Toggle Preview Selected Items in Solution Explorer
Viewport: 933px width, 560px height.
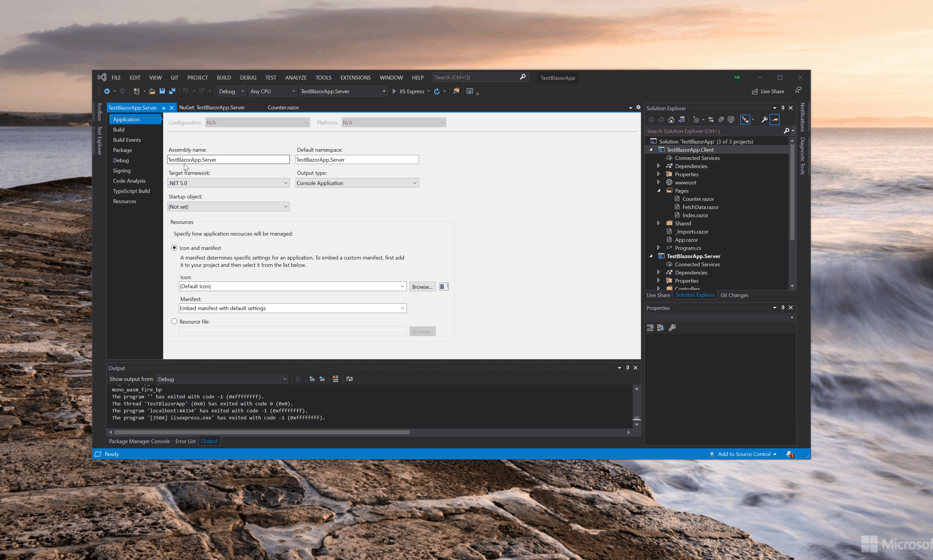point(775,120)
